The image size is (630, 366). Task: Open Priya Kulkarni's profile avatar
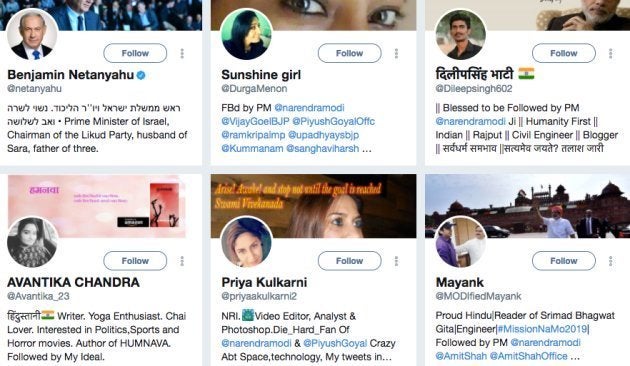coord(246,242)
